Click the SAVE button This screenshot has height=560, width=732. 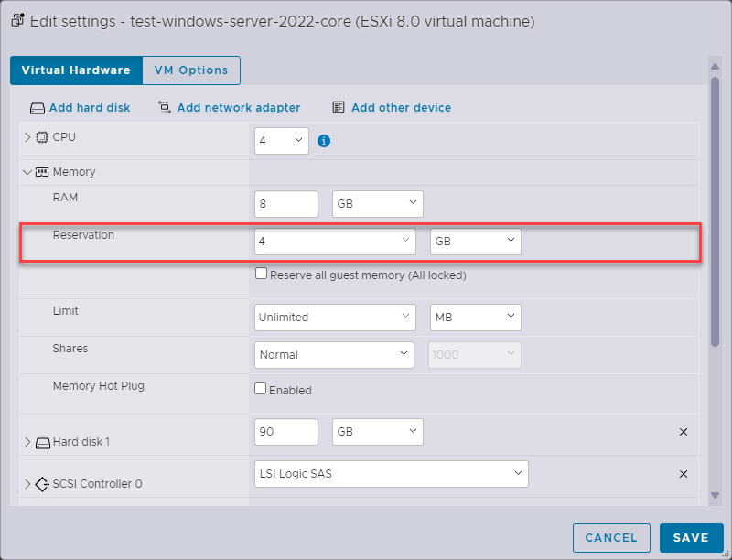692,538
